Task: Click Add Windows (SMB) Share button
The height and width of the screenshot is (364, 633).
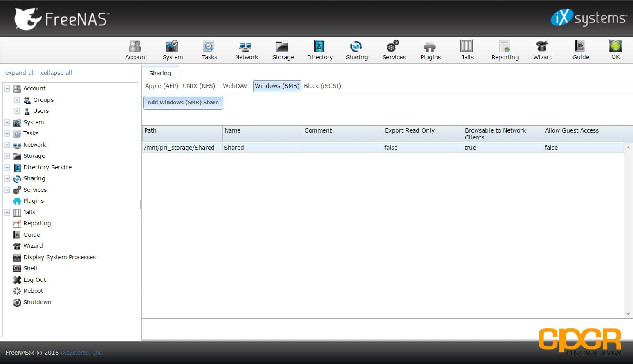Action: click(183, 102)
